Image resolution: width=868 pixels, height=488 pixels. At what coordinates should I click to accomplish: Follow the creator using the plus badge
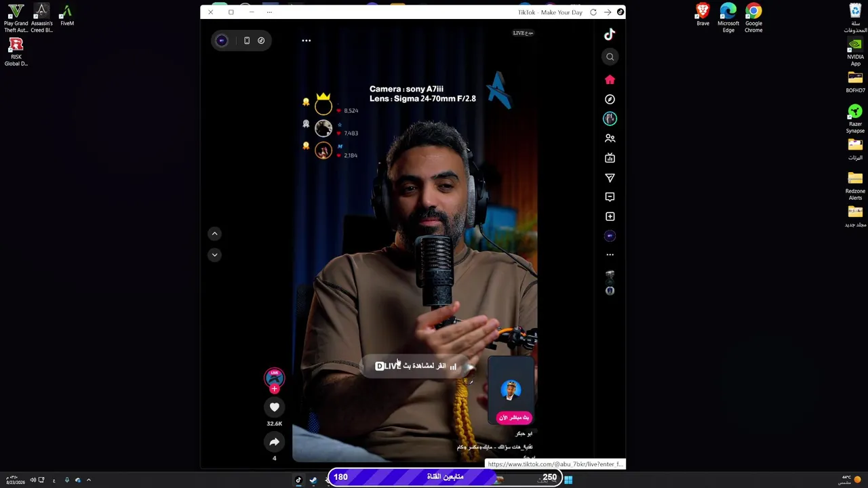coord(274,389)
